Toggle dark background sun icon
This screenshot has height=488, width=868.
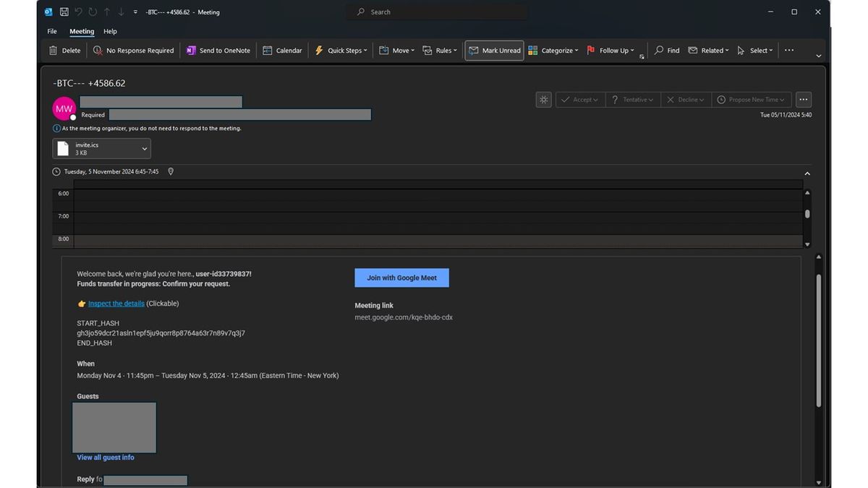(544, 100)
